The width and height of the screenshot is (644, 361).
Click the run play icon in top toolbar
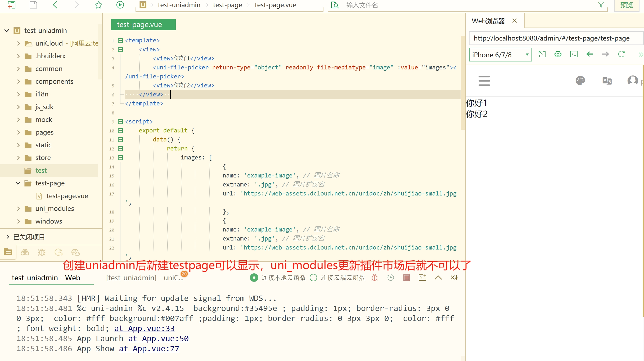[x=120, y=5]
